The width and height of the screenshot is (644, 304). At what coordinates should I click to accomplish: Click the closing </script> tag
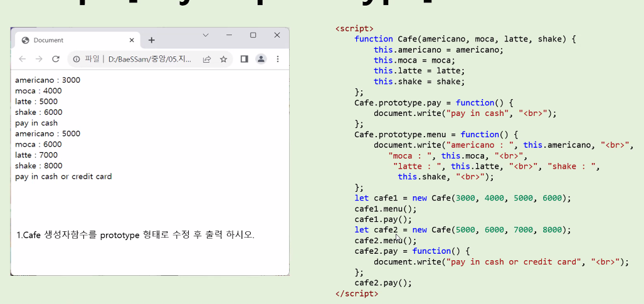(x=357, y=293)
